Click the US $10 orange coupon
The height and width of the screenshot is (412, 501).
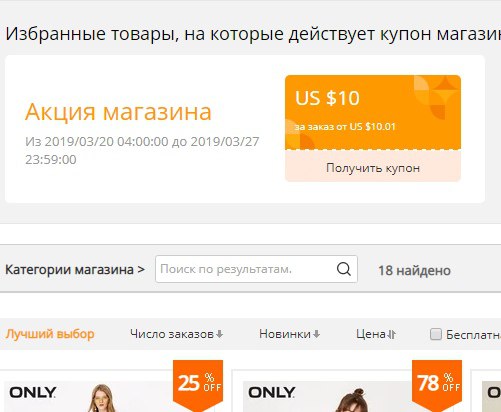(373, 113)
